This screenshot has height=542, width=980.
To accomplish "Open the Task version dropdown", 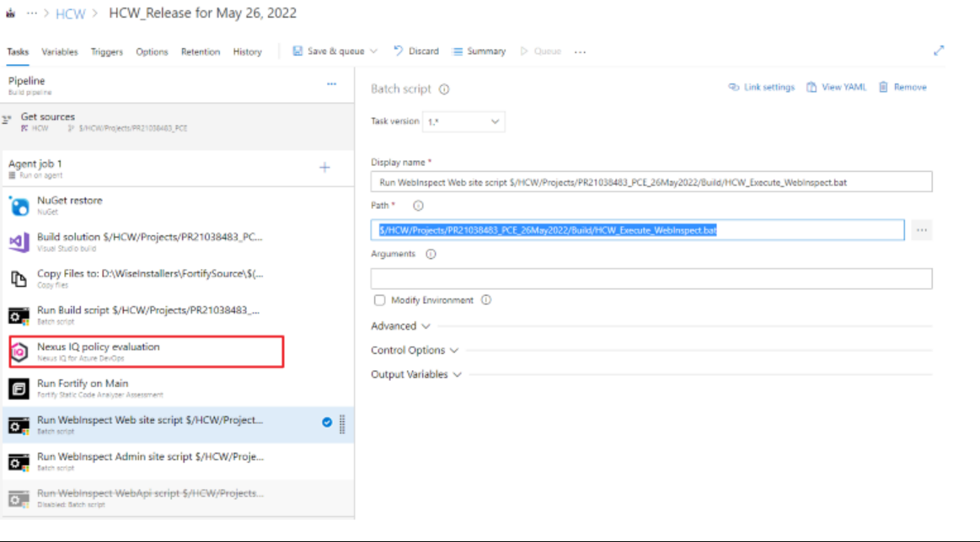I will click(x=463, y=121).
